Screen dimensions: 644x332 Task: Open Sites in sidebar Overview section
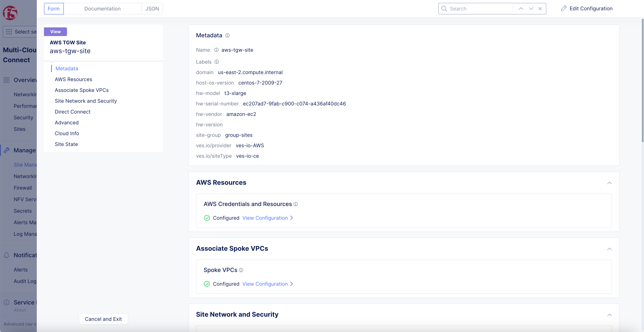(x=19, y=129)
